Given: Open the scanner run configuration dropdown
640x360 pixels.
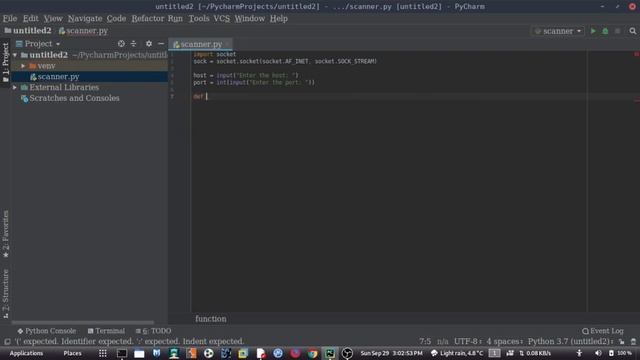Looking at the screenshot, I should click(x=558, y=31).
